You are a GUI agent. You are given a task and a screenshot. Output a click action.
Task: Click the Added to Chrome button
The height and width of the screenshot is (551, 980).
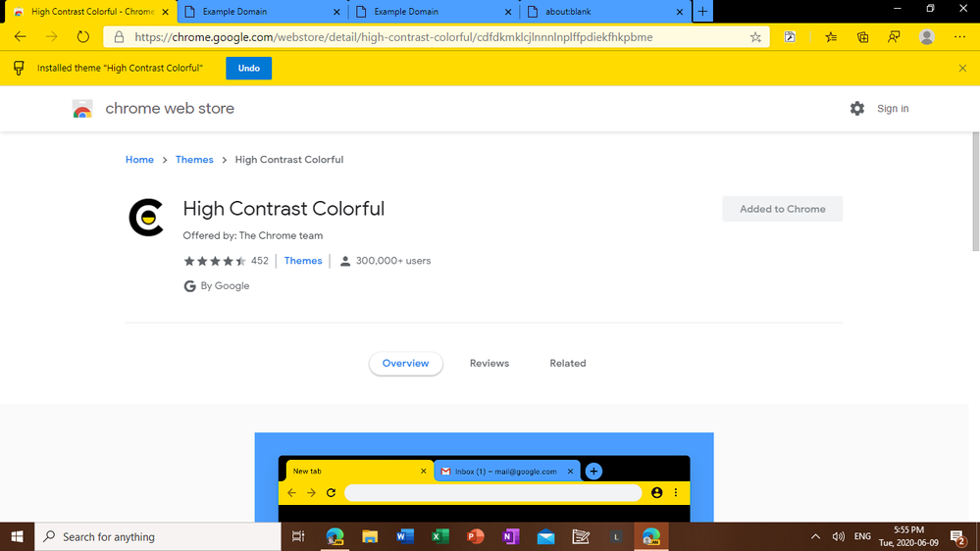coord(783,209)
